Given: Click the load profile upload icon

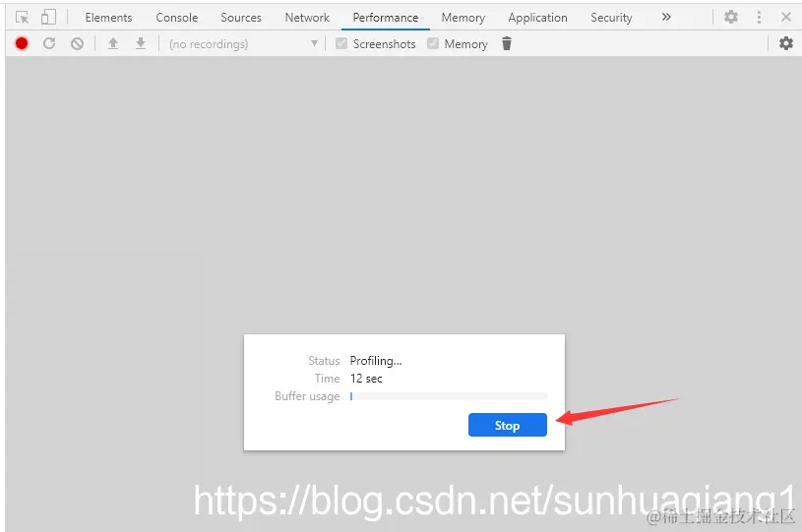Looking at the screenshot, I should 113,44.
